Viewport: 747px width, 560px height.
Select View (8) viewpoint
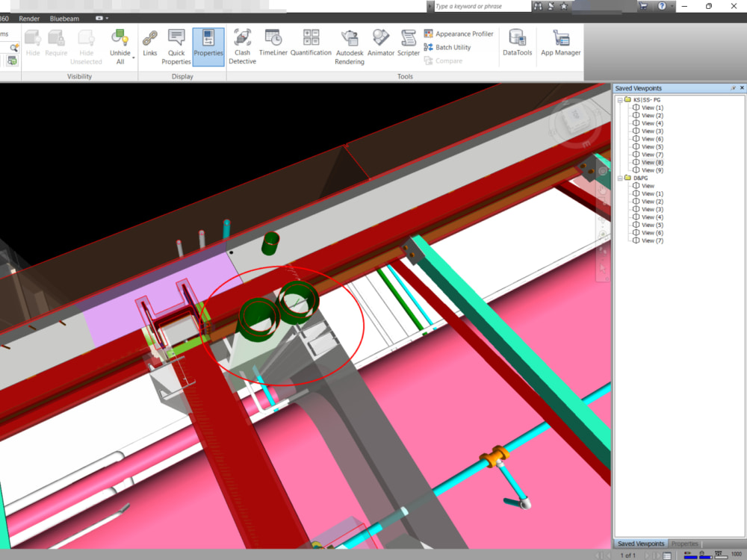pos(652,162)
